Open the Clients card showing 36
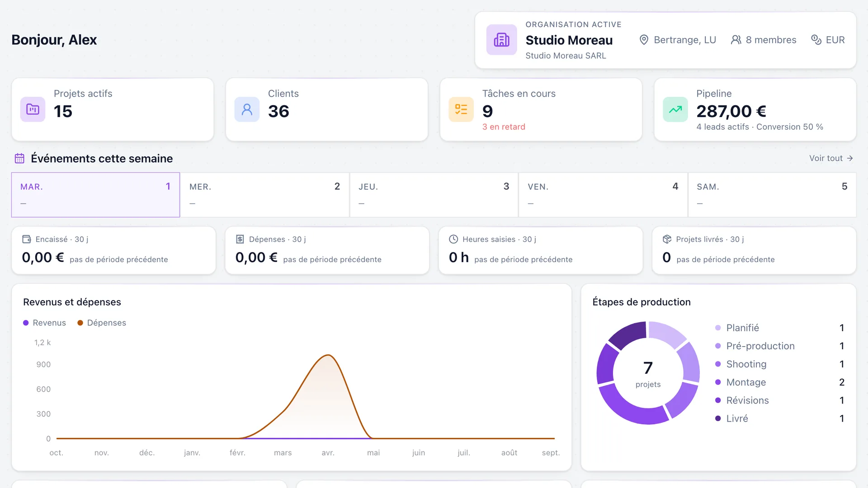Screen dimensions: 868x488 tap(327, 109)
